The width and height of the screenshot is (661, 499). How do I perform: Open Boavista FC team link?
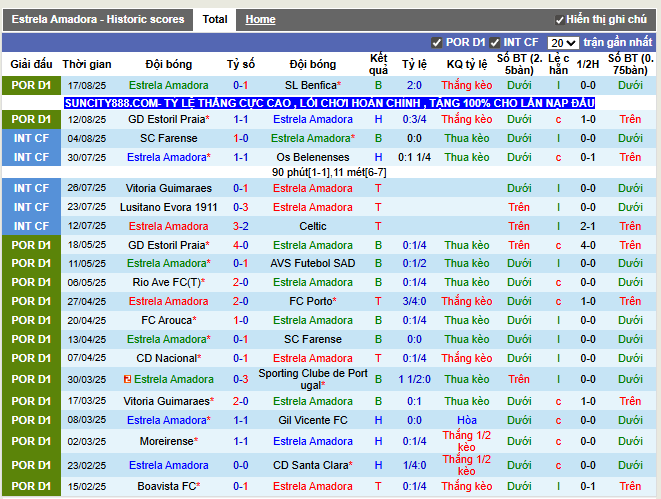point(169,486)
